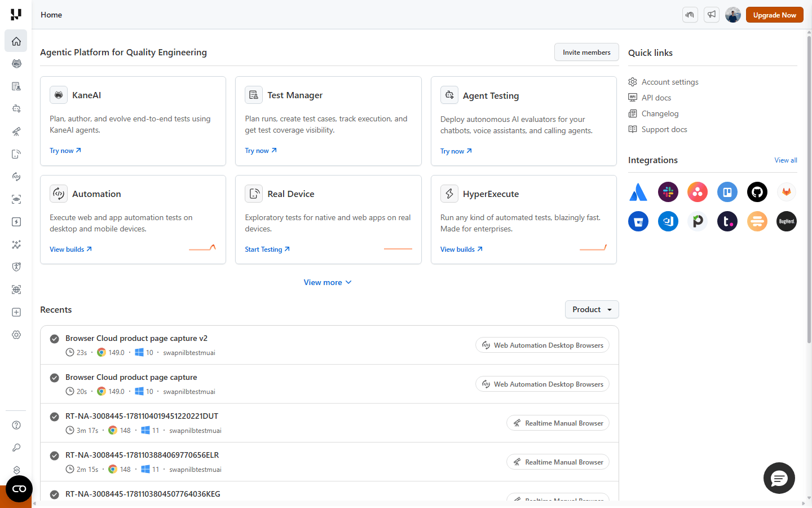The height and width of the screenshot is (508, 812).
Task: Select the Trello integration icon
Action: coord(727,192)
